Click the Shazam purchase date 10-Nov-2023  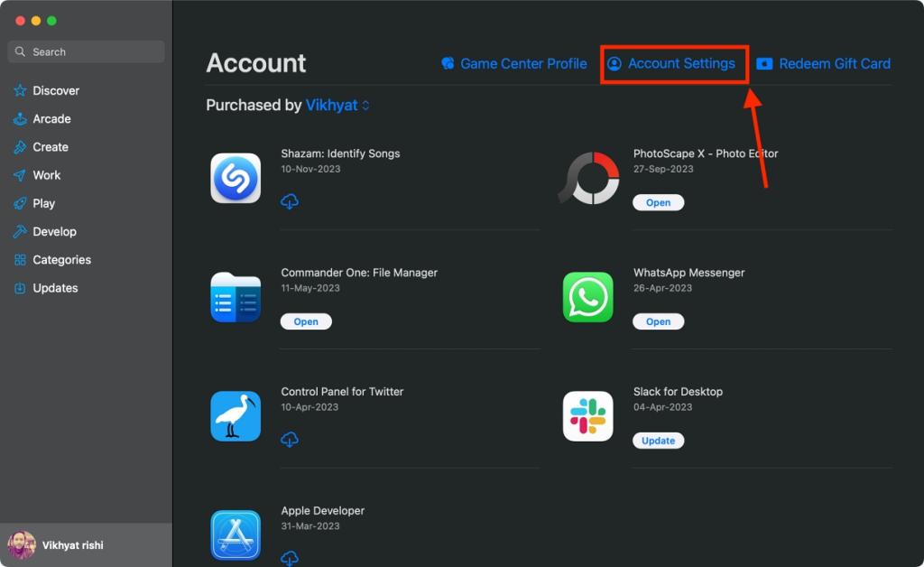tap(310, 169)
